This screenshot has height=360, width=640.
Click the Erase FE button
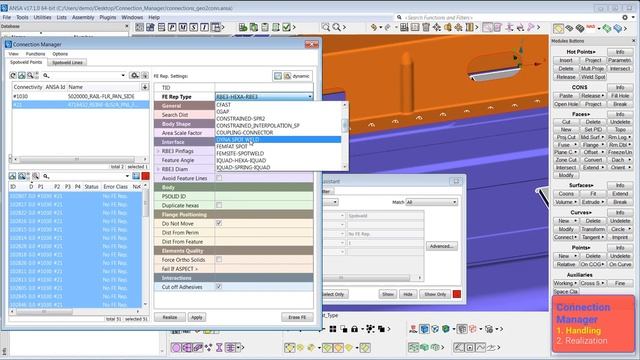click(x=297, y=317)
